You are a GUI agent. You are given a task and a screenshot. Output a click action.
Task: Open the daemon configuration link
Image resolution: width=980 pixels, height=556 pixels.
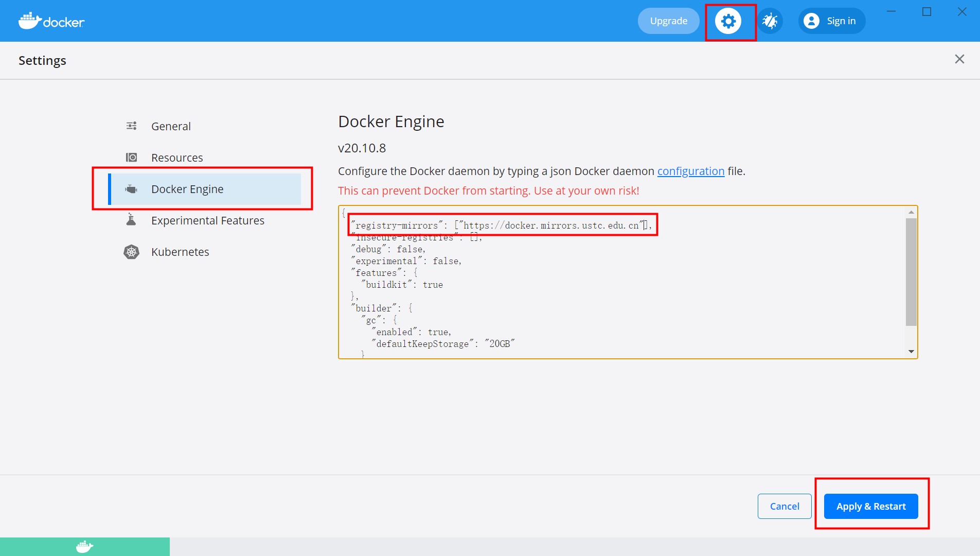[691, 171]
